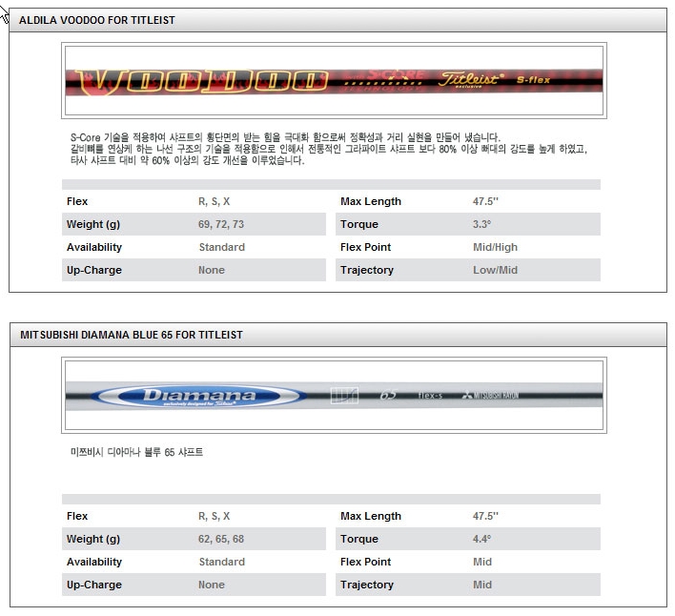Viewport: 675px width, 616px height.
Task: Click Weight (g) label in Voodoo table
Action: click(x=93, y=224)
